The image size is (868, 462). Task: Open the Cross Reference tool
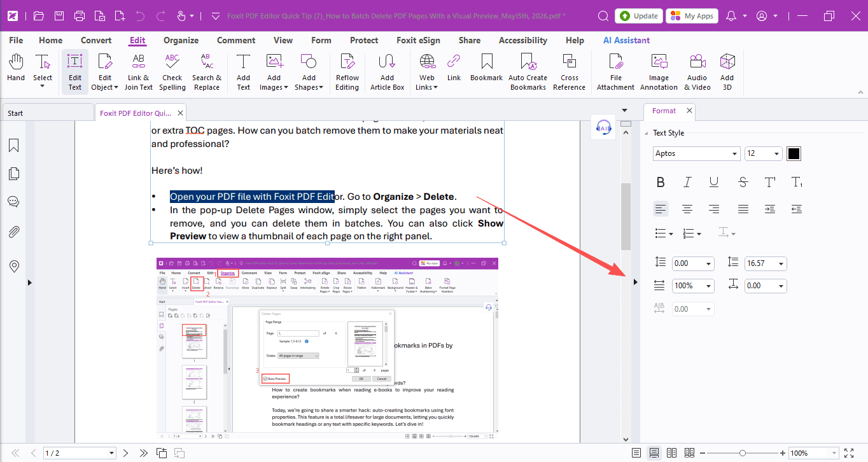569,71
